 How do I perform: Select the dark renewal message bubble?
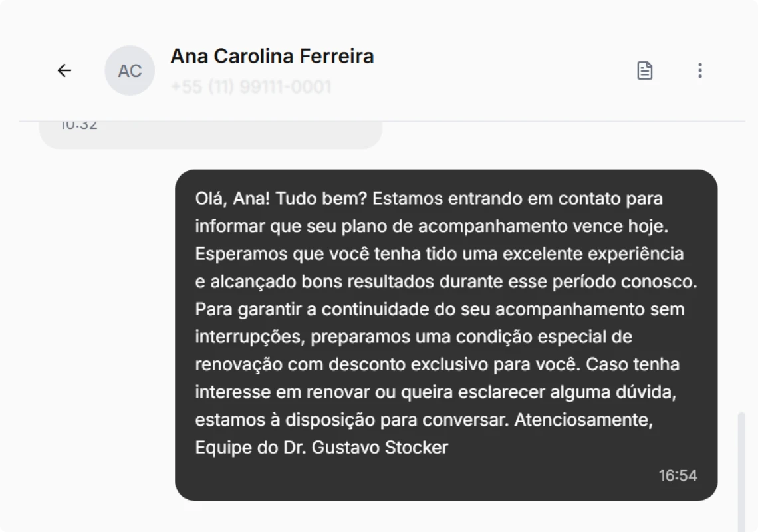(x=445, y=332)
